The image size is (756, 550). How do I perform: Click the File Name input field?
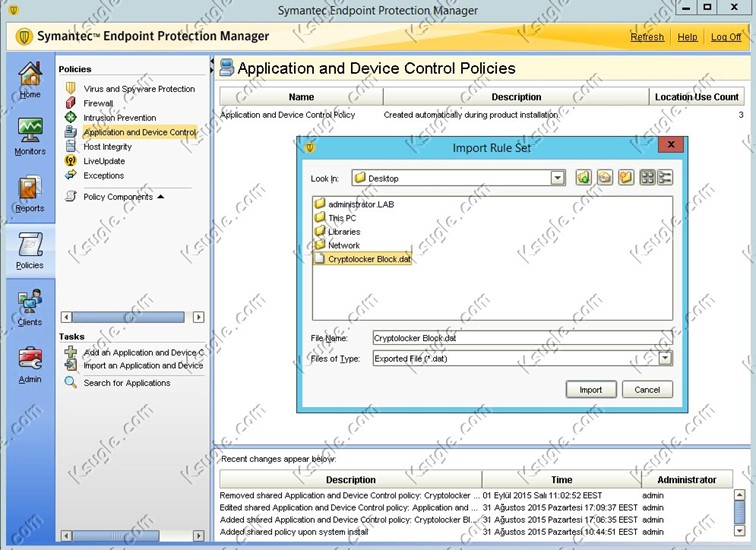(523, 338)
